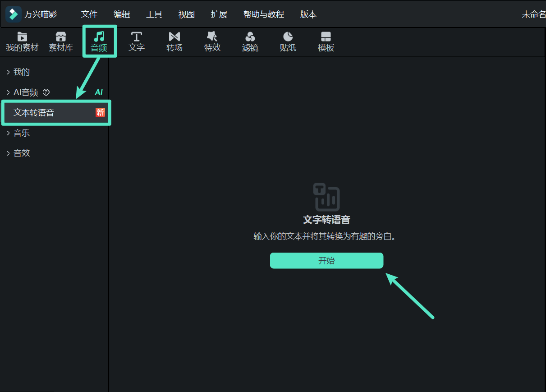Open the 贴纸 stickers tab
The height and width of the screenshot is (392, 546).
click(x=288, y=42)
